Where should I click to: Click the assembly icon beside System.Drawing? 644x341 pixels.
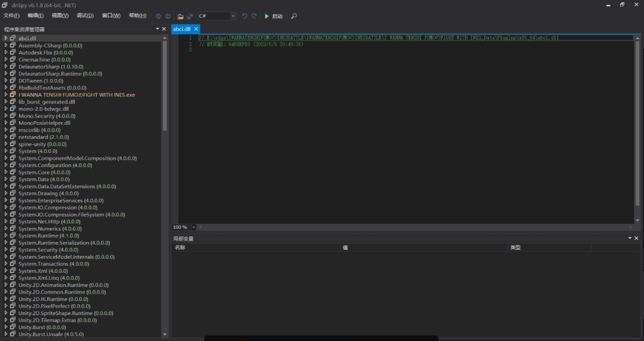(13, 193)
